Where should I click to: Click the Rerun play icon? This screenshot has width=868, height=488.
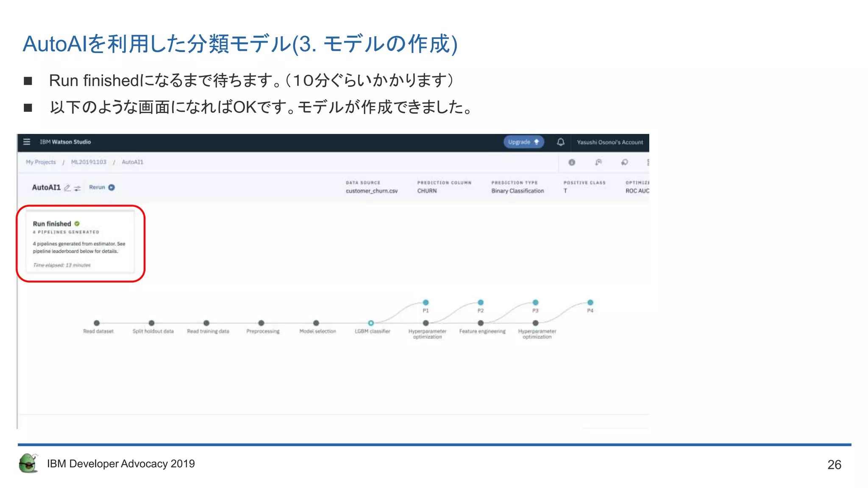pyautogui.click(x=111, y=187)
